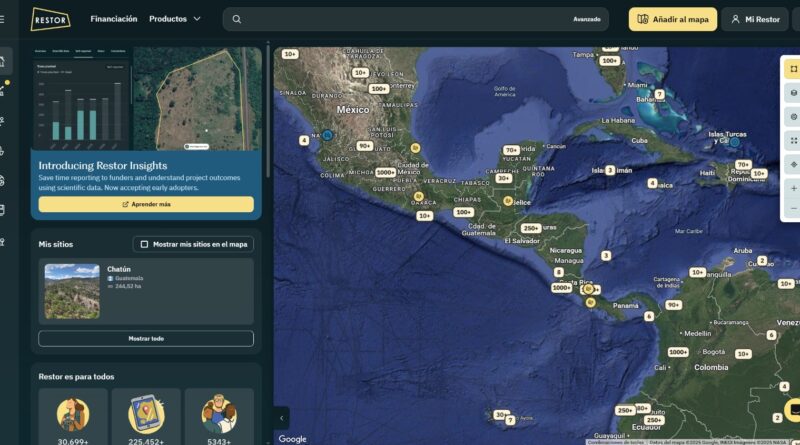Enable Mostrar mis sitios en el mapa checkbox
This screenshot has width=800, height=445.
tap(144, 244)
